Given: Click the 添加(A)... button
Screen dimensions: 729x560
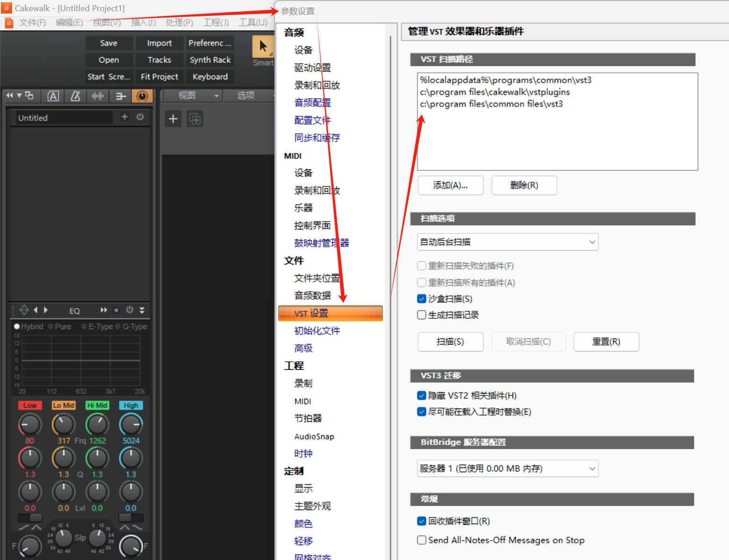Looking at the screenshot, I should point(450,185).
